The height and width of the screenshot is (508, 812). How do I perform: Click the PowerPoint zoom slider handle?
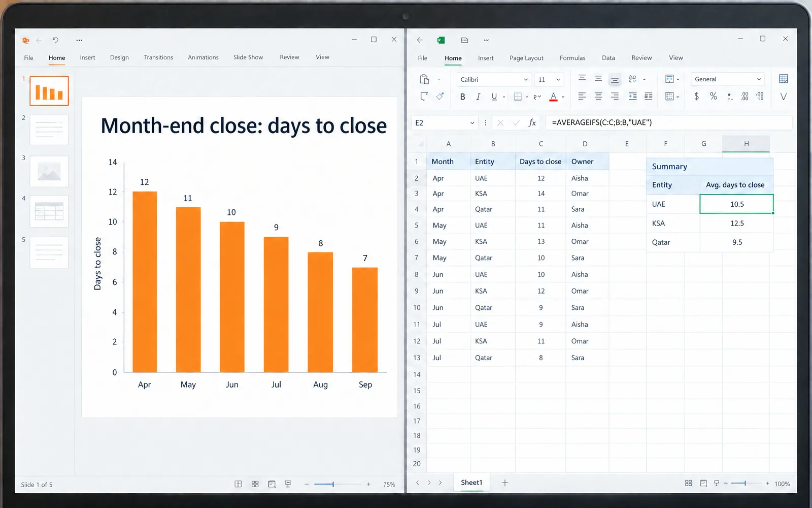333,484
